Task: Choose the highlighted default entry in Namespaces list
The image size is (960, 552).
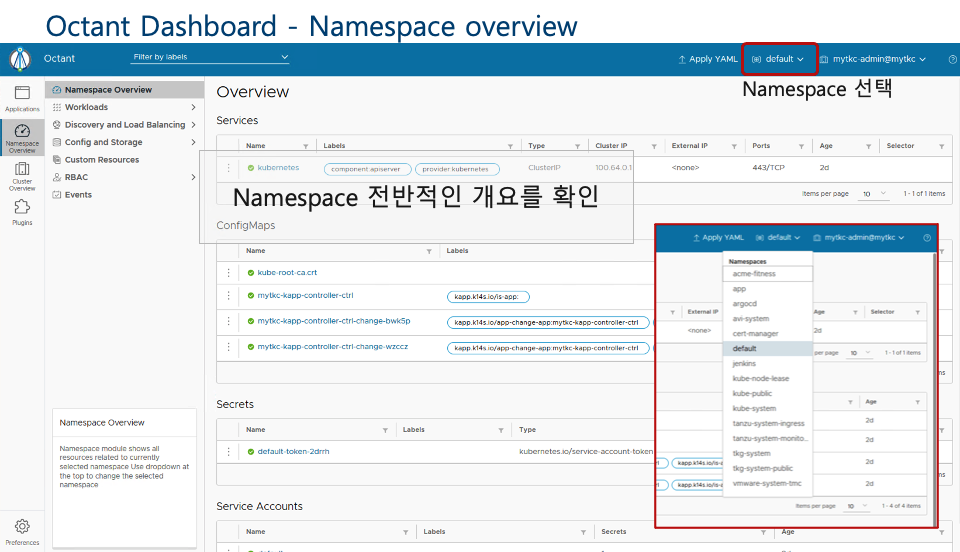Action: tap(768, 349)
